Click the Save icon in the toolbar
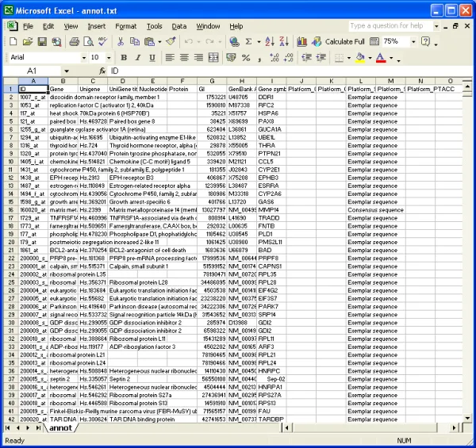The width and height of the screenshot is (476, 448). tap(40, 41)
